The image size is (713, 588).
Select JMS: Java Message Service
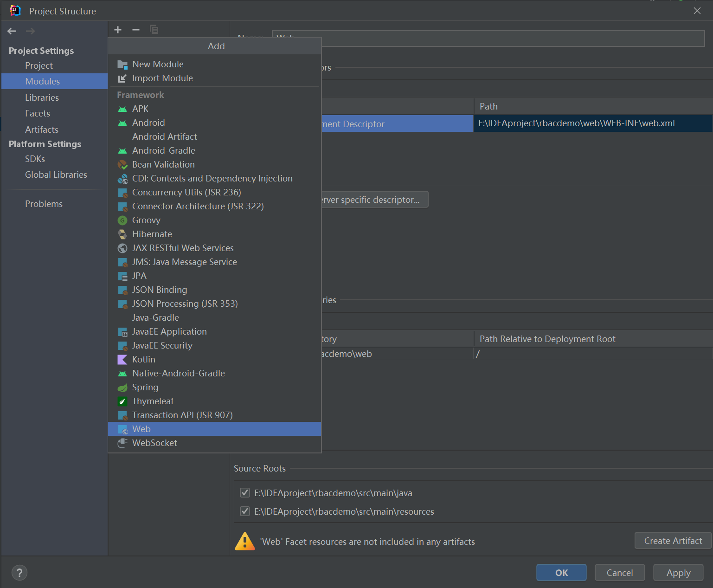(215, 262)
